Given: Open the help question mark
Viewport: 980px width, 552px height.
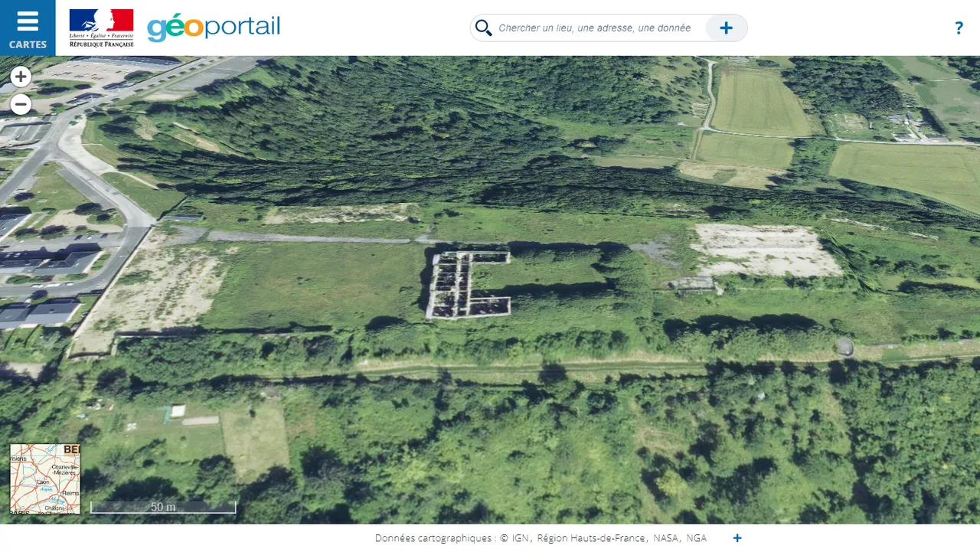Looking at the screenshot, I should pyautogui.click(x=959, y=28).
